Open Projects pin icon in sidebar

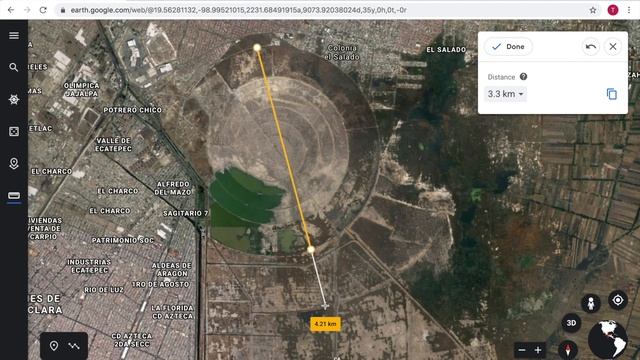pos(14,163)
